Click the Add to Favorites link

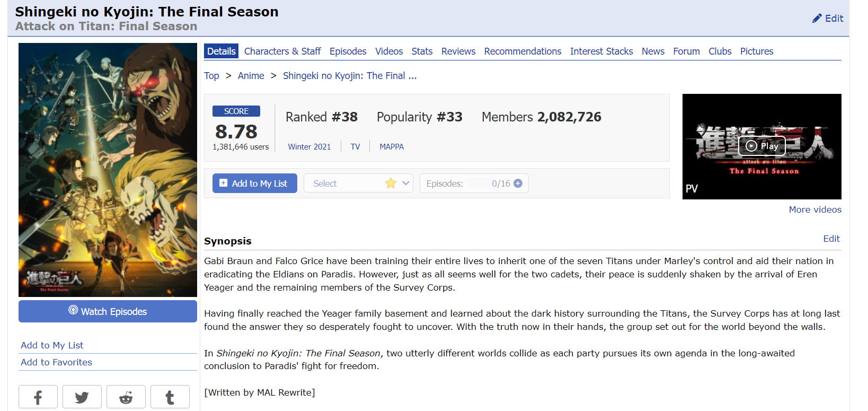click(56, 362)
